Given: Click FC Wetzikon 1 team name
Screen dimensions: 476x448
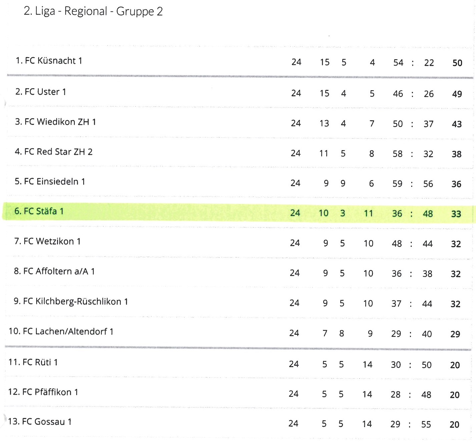Looking at the screenshot, I should 52,241.
